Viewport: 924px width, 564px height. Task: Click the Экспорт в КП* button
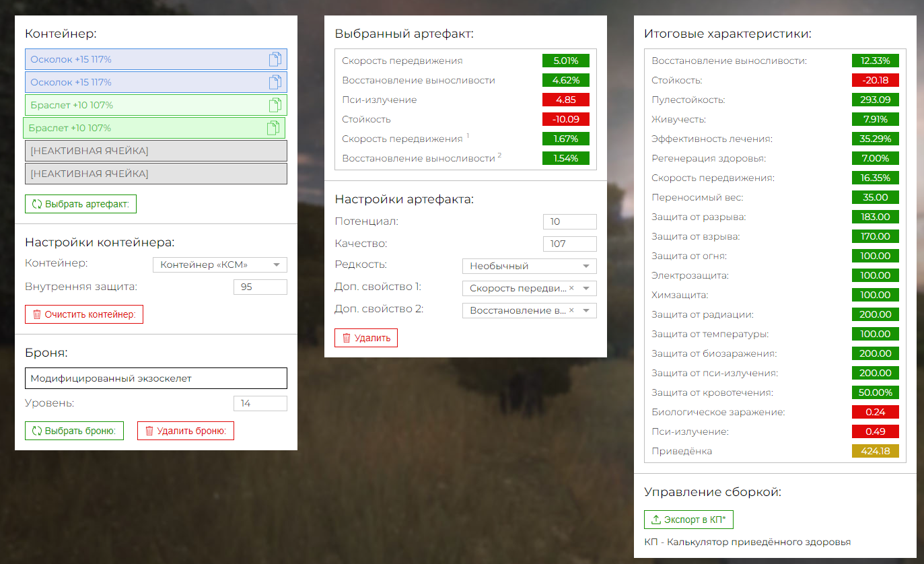[688, 520]
